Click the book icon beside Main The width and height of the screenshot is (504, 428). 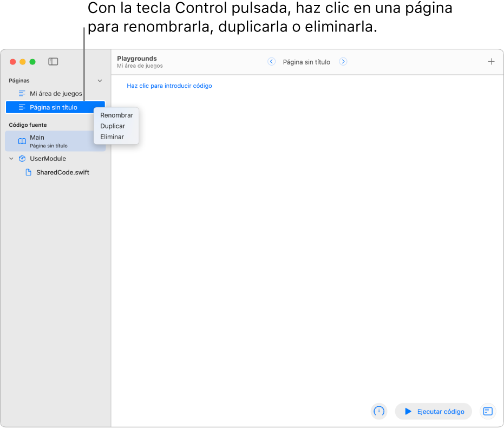tap(22, 141)
